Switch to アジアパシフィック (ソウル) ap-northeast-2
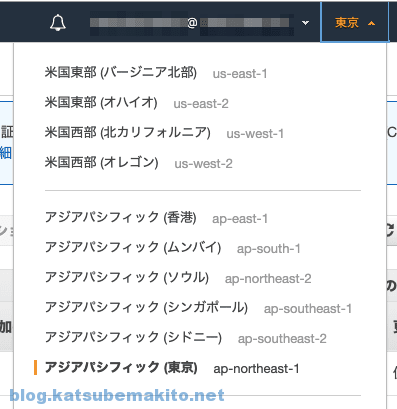 pos(178,278)
